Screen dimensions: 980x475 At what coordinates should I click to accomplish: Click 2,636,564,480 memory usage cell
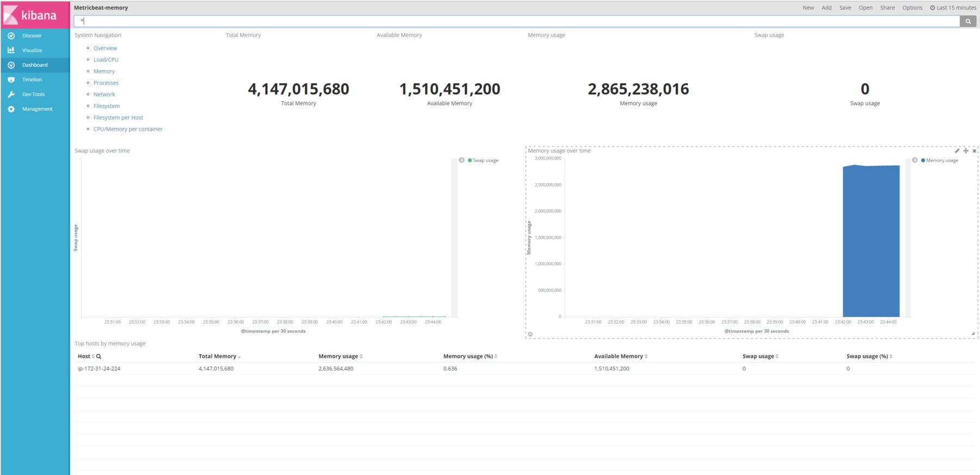point(336,369)
